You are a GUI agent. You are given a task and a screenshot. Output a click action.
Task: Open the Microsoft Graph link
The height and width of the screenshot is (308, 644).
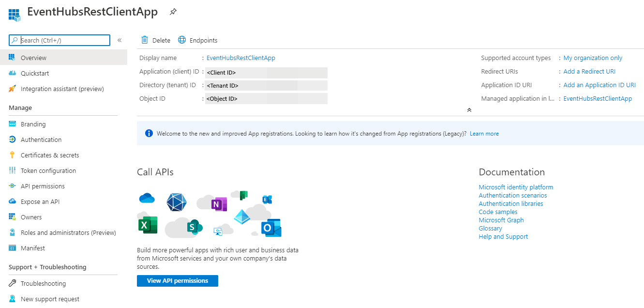click(x=501, y=220)
